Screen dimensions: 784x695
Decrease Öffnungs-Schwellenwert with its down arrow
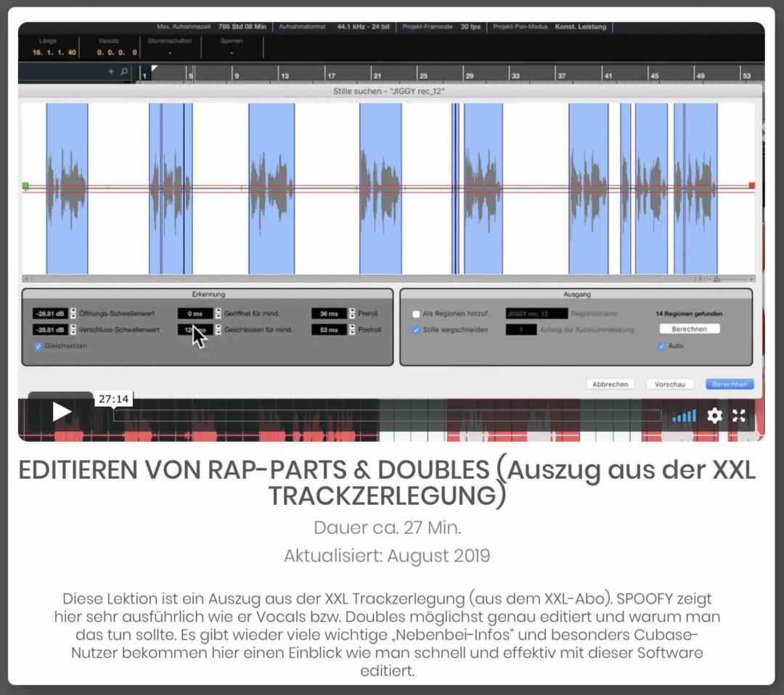73,315
